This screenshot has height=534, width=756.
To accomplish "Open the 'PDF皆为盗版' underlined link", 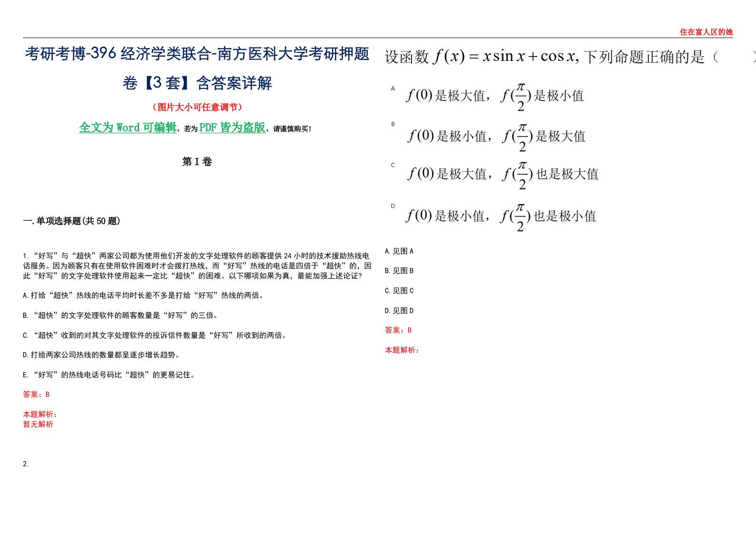I will coord(232,128).
